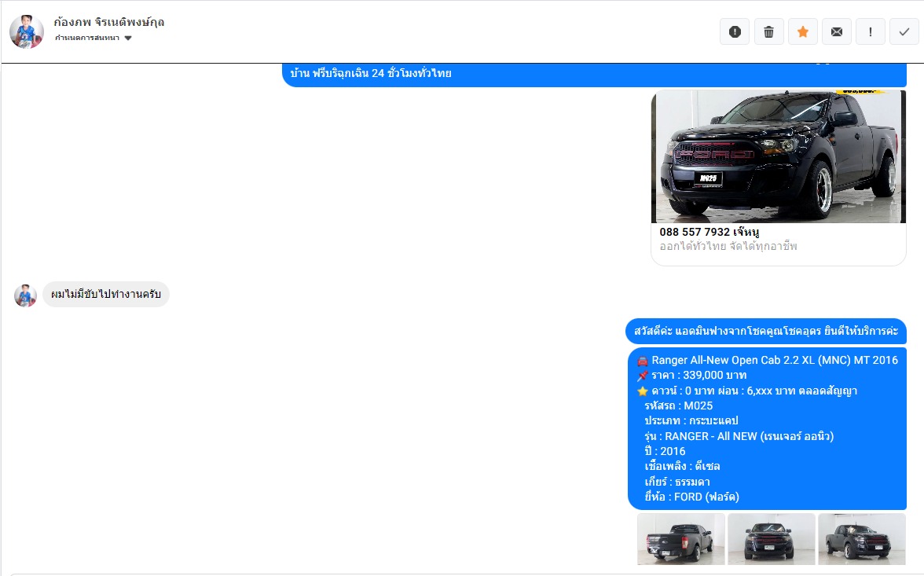Click the plain exclamation mark priority icon
The image size is (924, 576).
(x=870, y=32)
